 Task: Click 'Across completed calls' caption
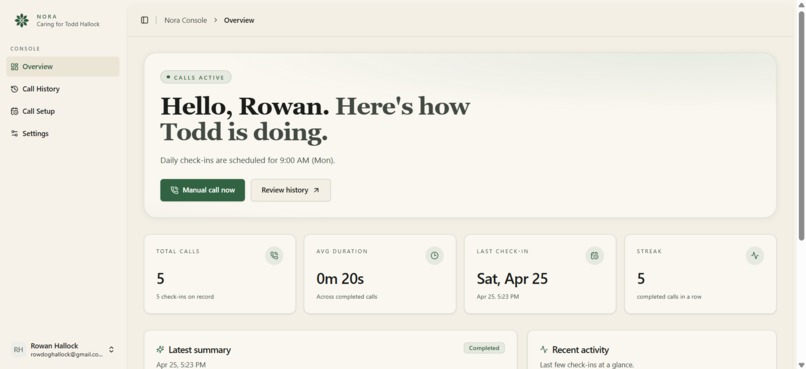346,297
